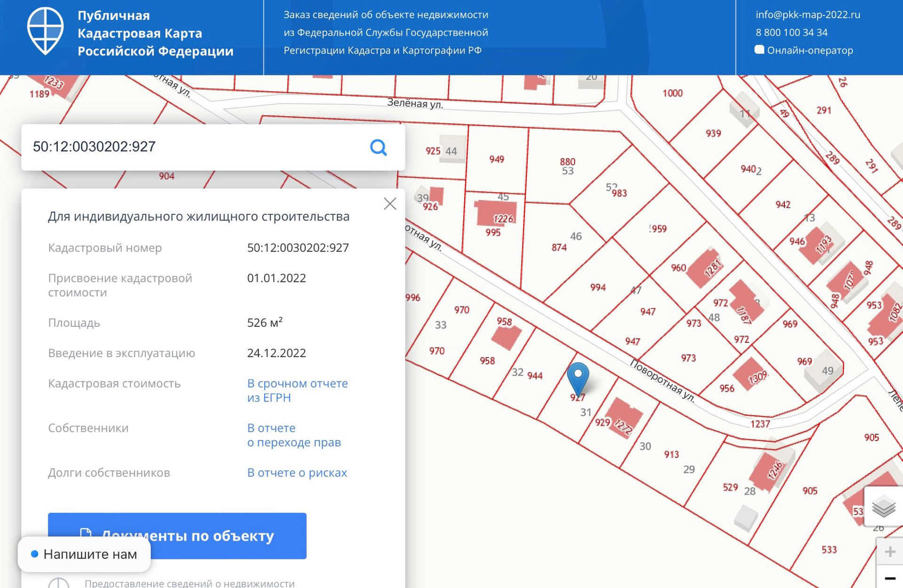Open Напишите нам chat widget

point(84,554)
